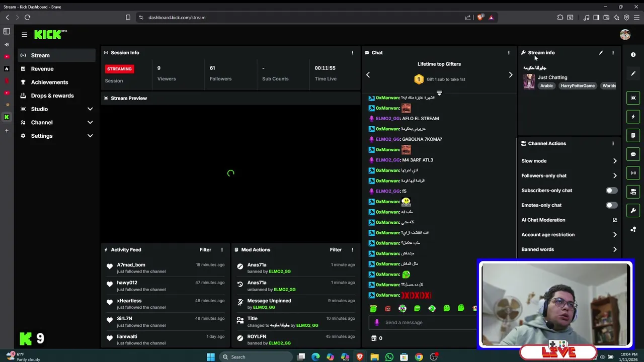The image size is (644, 362).
Task: Filter the Mod Actions list
Action: 336,249
